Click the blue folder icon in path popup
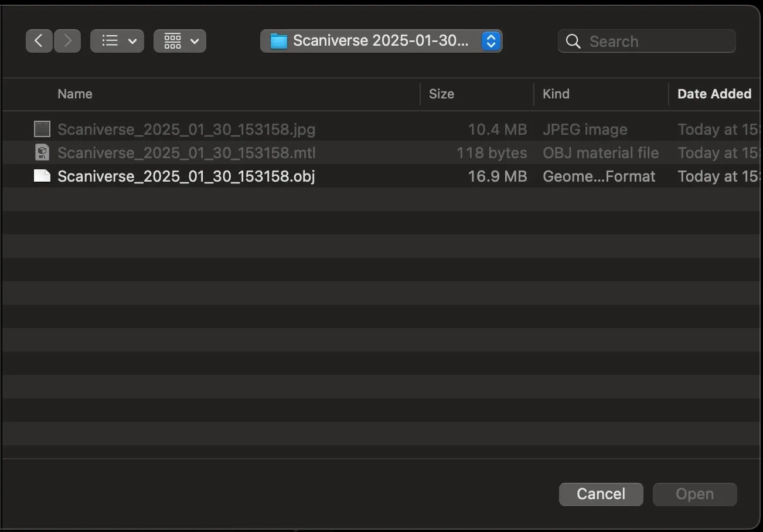The image size is (763, 532). 278,41
